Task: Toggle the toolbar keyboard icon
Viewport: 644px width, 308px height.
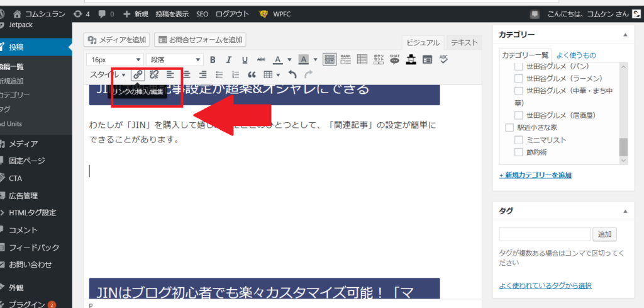Action: (329, 60)
